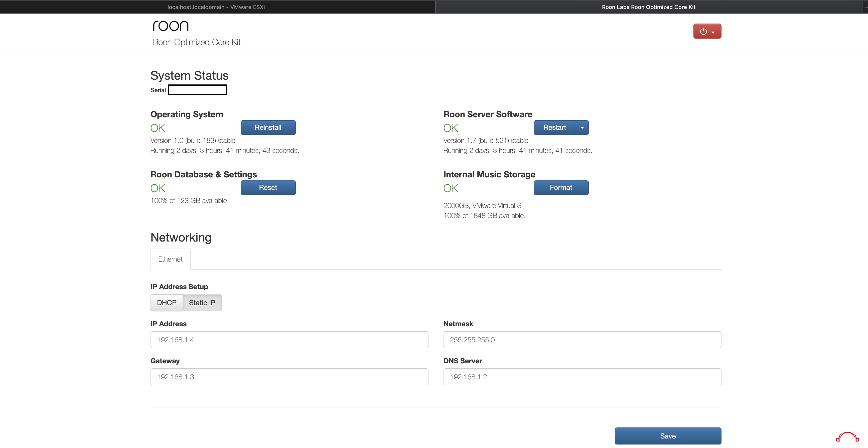Click the red headphones icon
The height and width of the screenshot is (448, 868).
(847, 437)
